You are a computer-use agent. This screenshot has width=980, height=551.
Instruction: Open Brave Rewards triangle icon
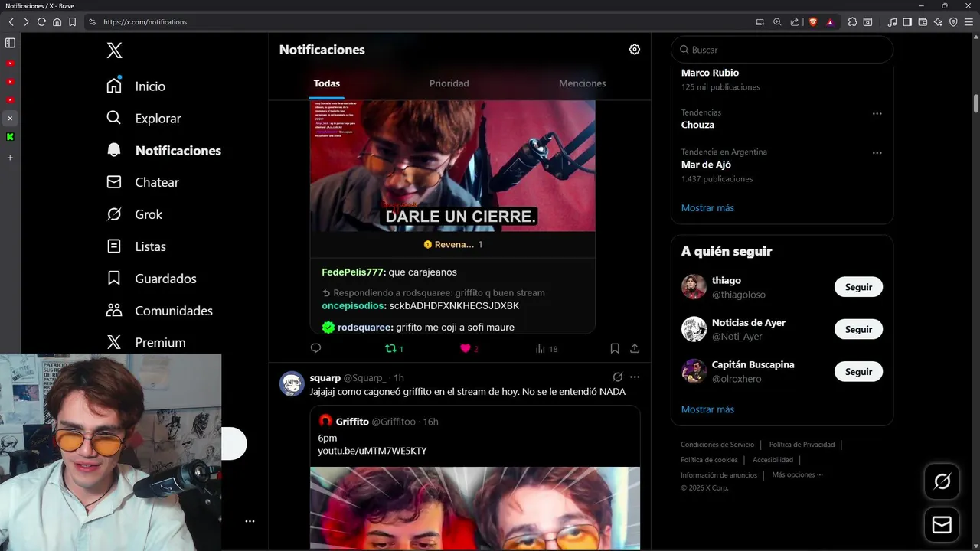tap(830, 22)
